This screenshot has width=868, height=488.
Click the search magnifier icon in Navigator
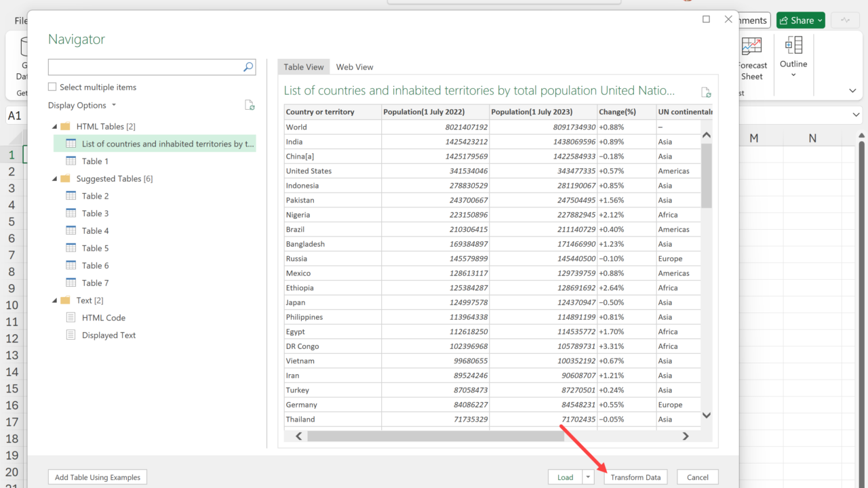(248, 66)
